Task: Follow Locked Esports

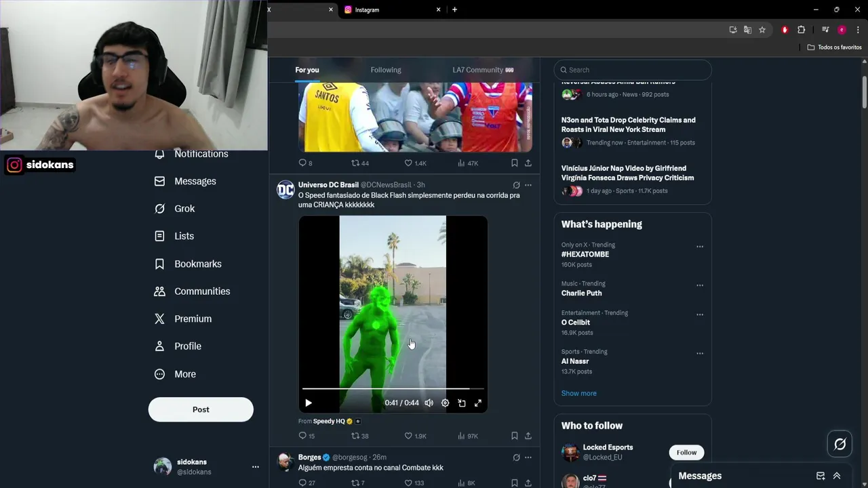Action: 686,452
